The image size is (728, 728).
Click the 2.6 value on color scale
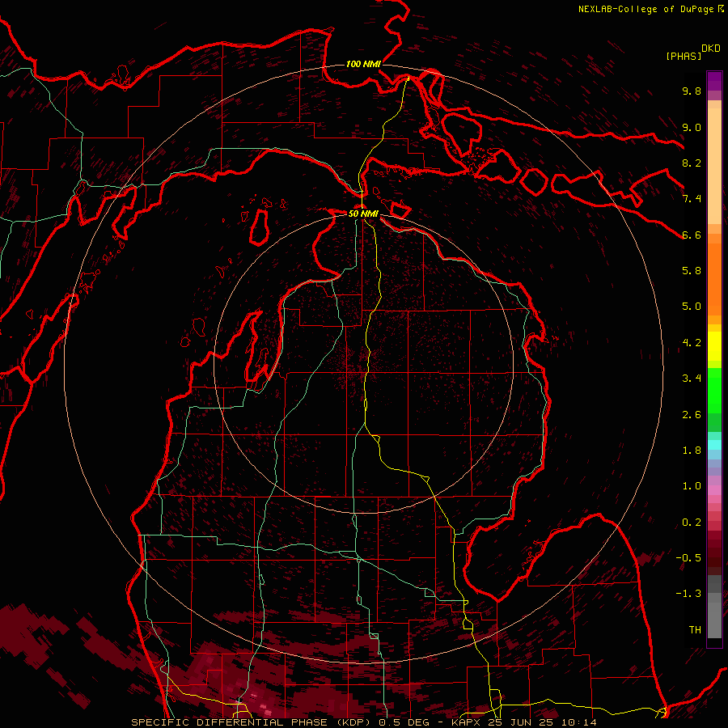[692, 415]
